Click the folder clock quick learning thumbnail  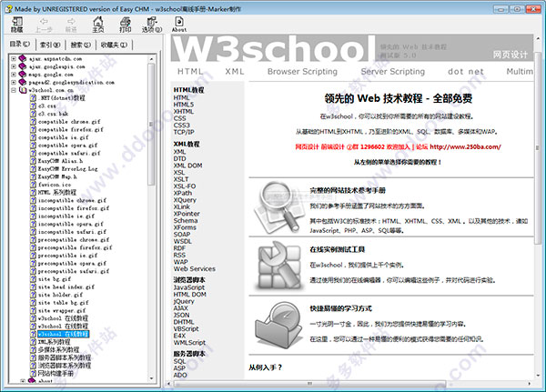coord(278,326)
